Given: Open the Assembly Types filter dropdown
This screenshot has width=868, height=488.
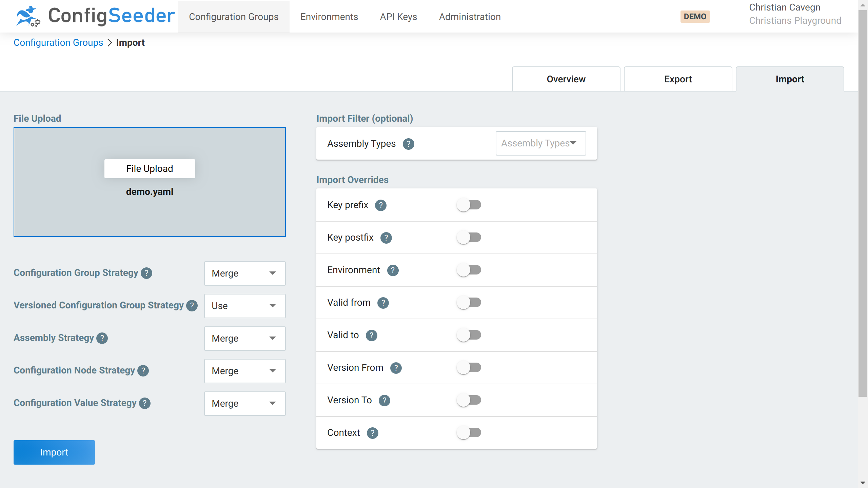Looking at the screenshot, I should point(540,143).
